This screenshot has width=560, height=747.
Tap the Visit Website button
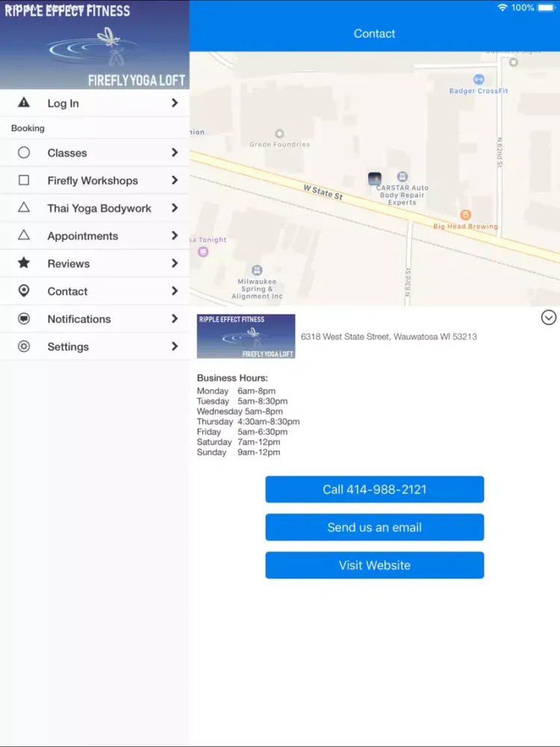coord(375,565)
